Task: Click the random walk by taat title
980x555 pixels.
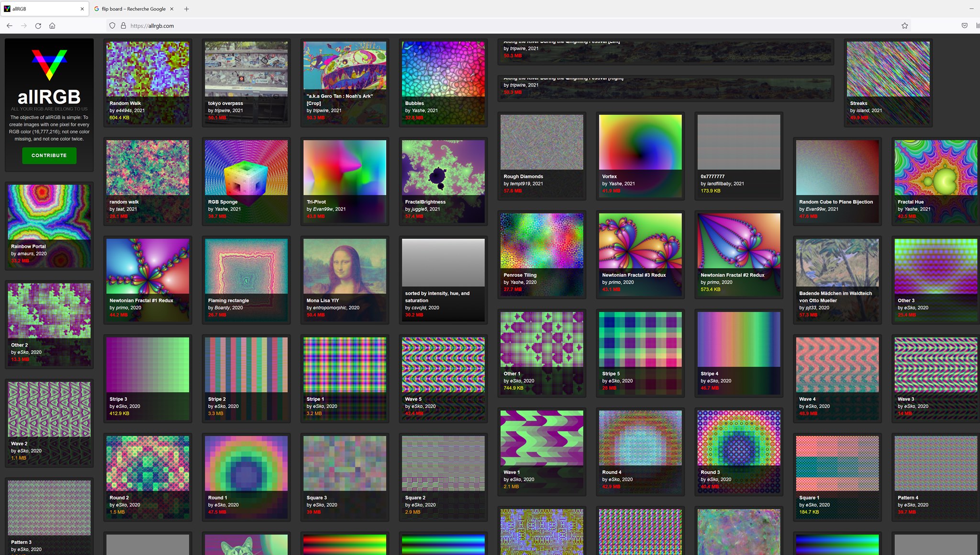Action: tap(124, 202)
